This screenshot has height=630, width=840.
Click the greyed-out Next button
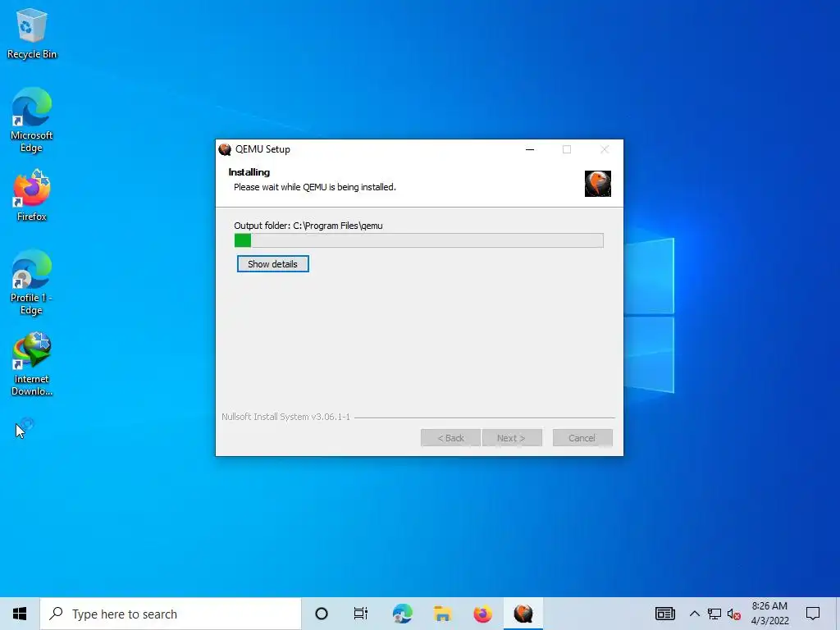click(512, 438)
